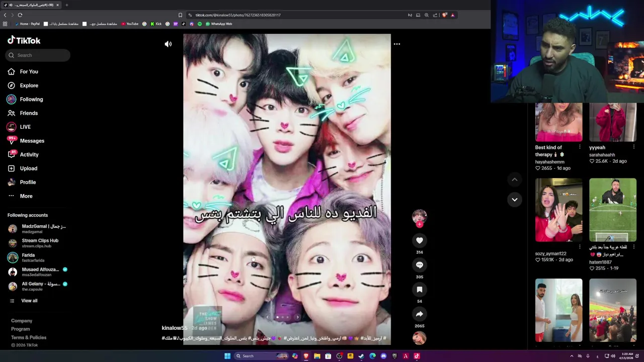Open the hatem1887 football video thumbnail
Image resolution: width=644 pixels, height=362 pixels.
coord(613,210)
